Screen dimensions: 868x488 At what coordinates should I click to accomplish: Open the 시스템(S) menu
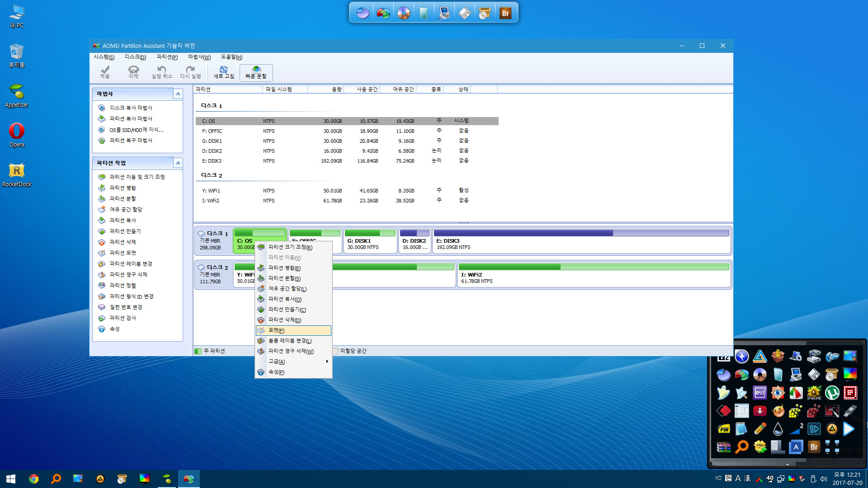pyautogui.click(x=104, y=57)
